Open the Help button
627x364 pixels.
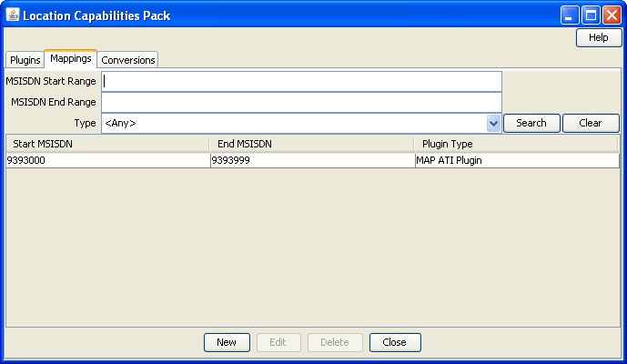(599, 37)
